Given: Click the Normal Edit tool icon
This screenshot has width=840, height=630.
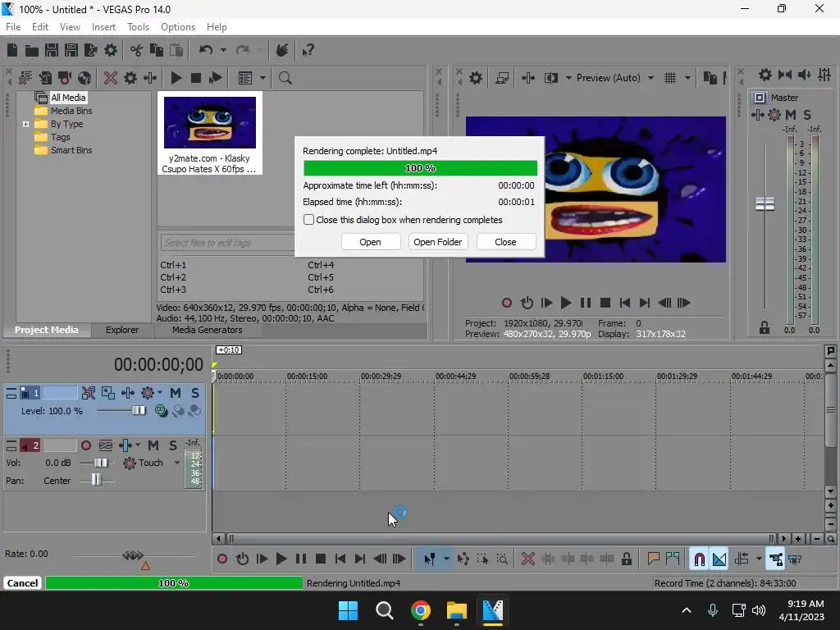Looking at the screenshot, I should (430, 559).
